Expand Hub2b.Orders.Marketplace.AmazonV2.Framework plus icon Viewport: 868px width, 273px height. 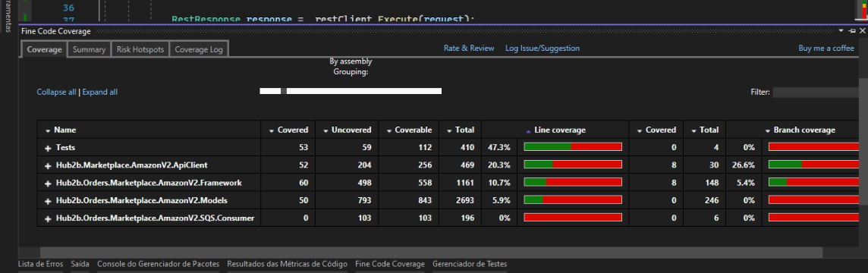point(48,183)
